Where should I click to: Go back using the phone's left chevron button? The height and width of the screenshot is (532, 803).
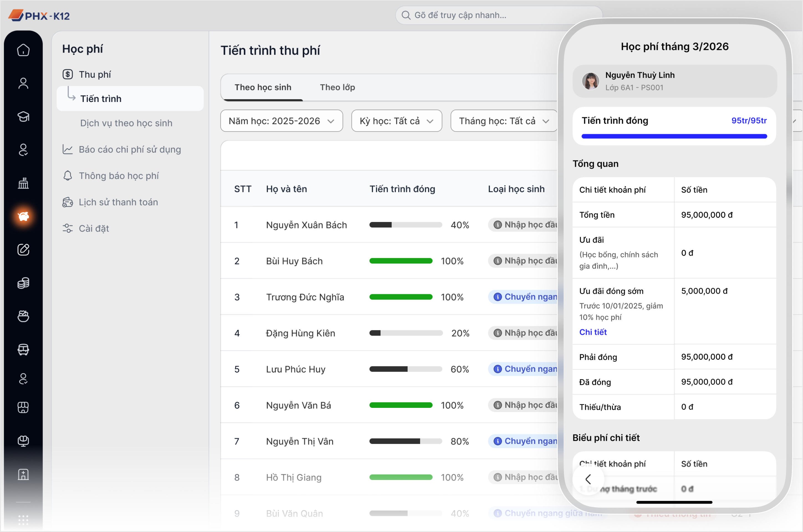pyautogui.click(x=588, y=479)
